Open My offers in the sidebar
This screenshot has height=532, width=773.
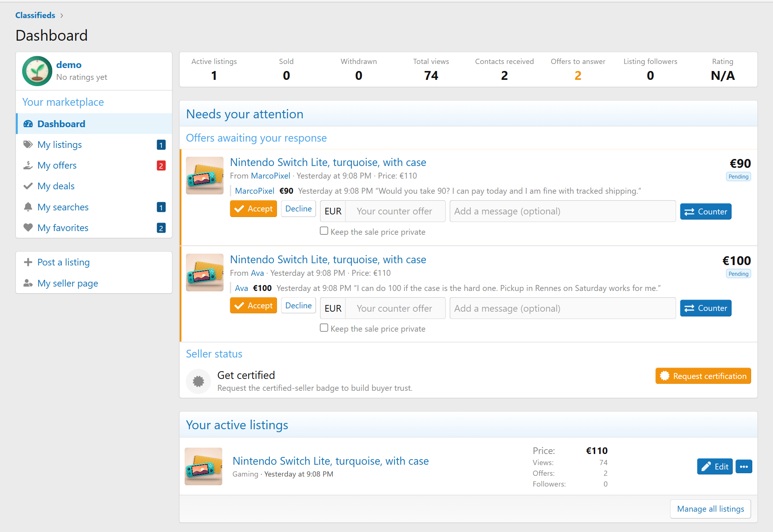(94, 165)
